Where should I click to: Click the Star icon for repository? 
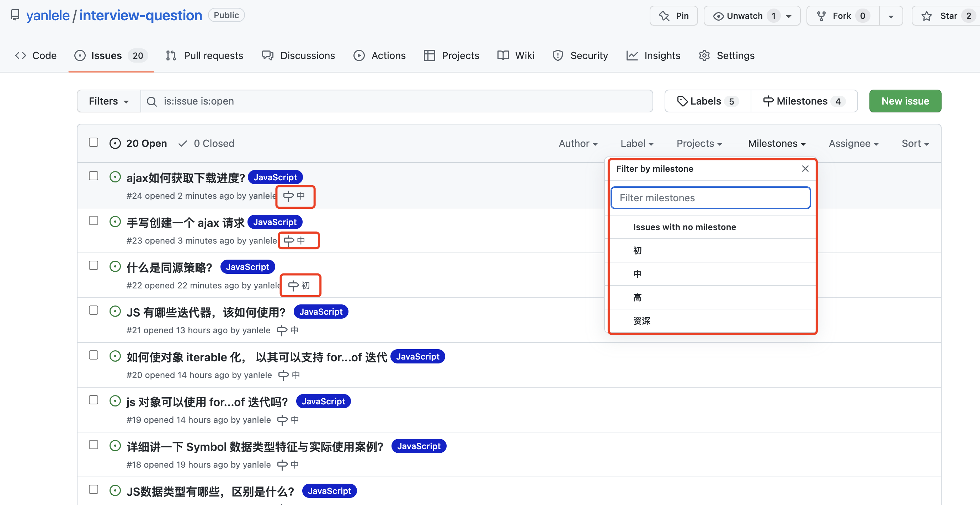click(926, 16)
